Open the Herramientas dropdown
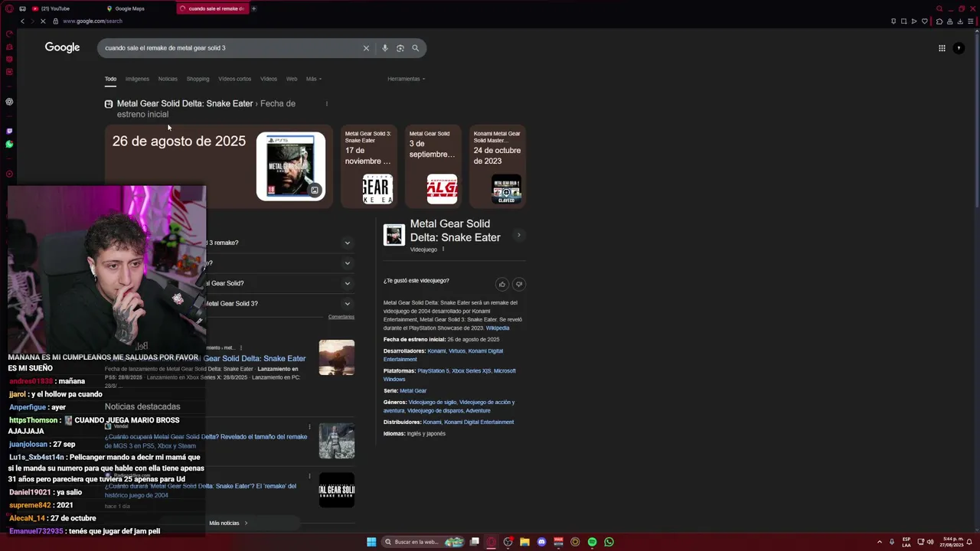The image size is (980, 551). tap(406, 79)
